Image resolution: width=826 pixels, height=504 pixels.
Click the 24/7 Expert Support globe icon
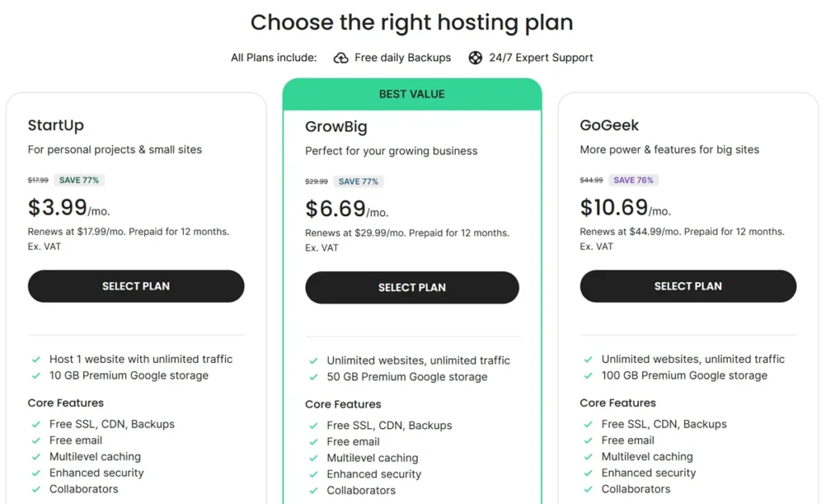(x=476, y=57)
